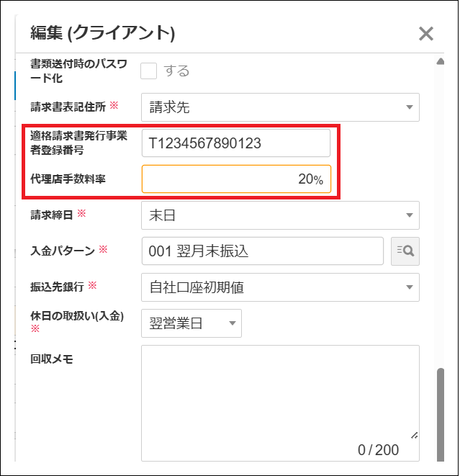Focus the 代理店手数料率 percentage field
Screen dimensions: 460x476
point(235,179)
